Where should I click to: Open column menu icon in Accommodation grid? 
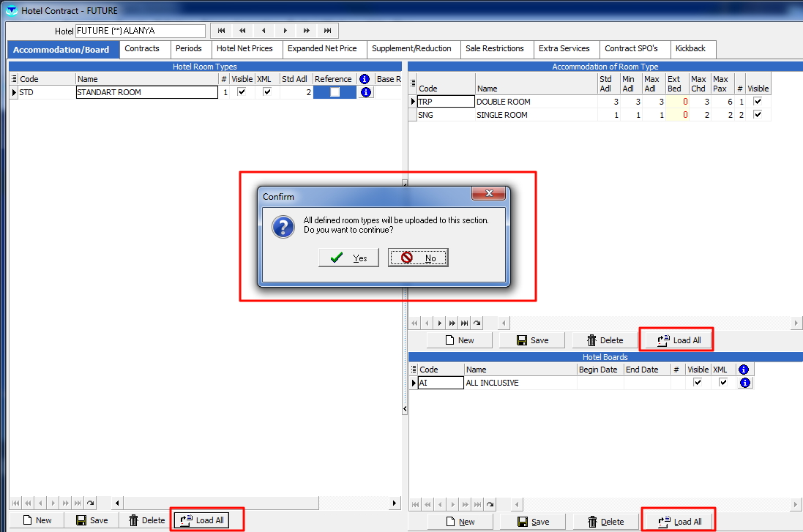tap(413, 89)
